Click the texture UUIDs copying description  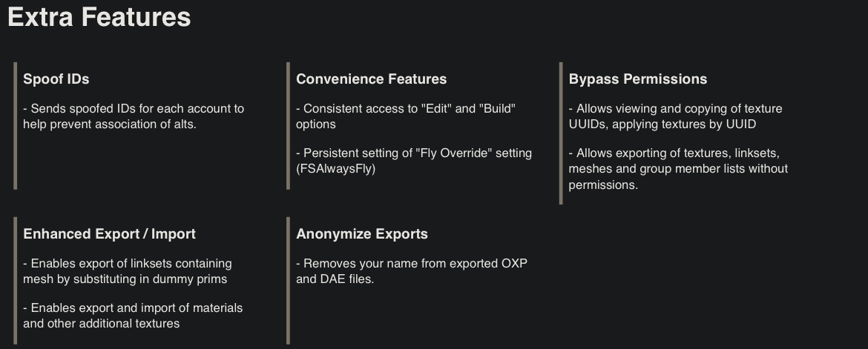675,116
